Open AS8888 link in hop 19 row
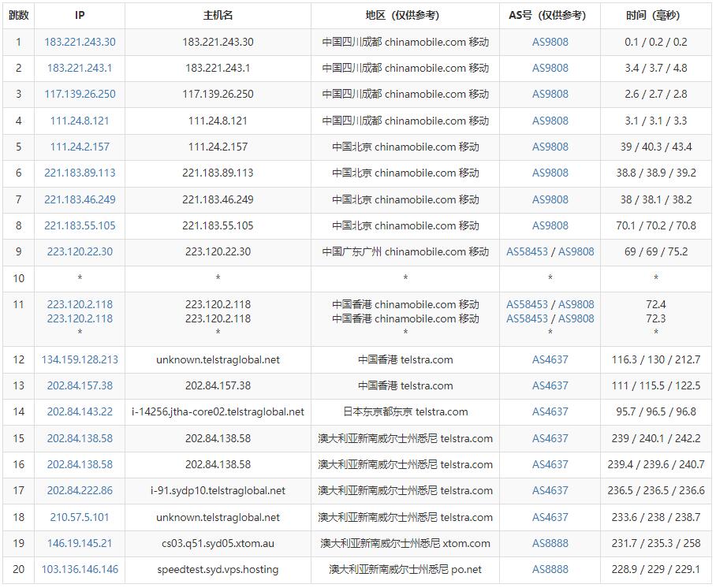716x588 pixels. (550, 543)
